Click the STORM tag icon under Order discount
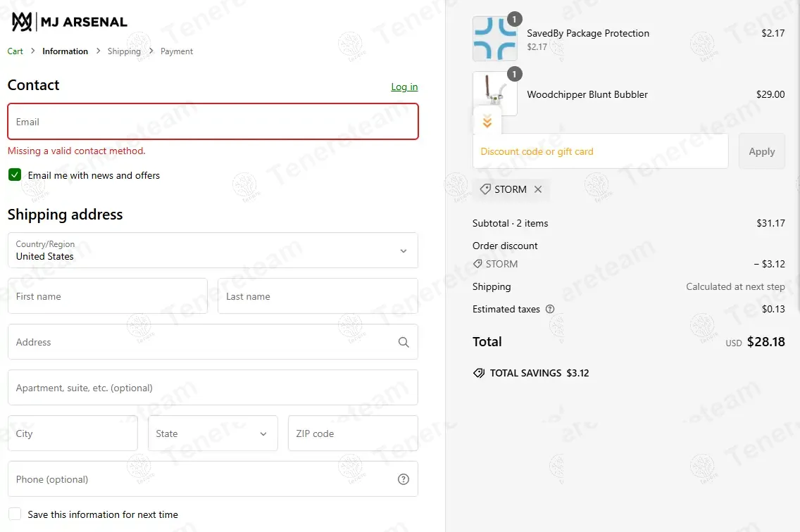 (x=477, y=264)
